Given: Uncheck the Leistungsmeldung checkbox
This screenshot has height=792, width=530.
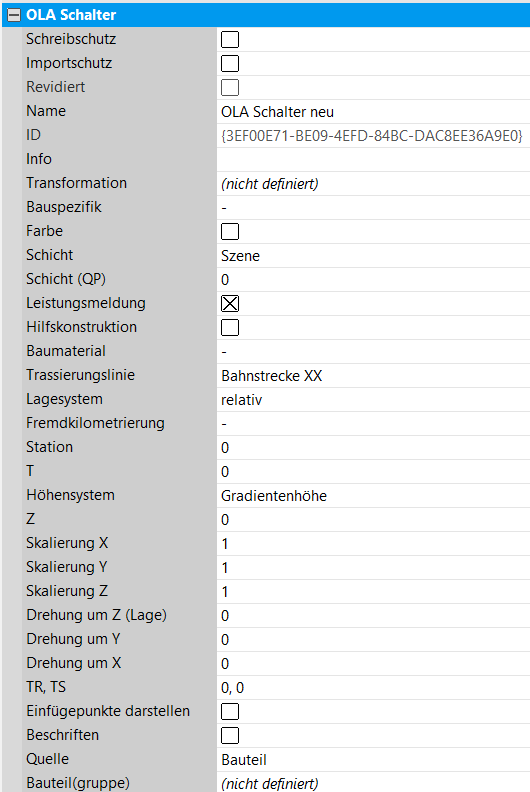Looking at the screenshot, I should click(230, 303).
